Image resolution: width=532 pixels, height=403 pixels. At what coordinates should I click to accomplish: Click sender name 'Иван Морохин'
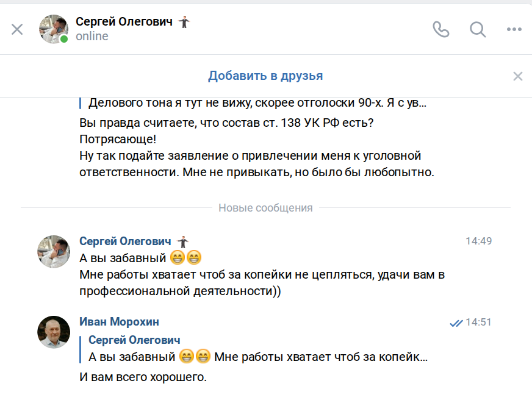[x=119, y=322]
